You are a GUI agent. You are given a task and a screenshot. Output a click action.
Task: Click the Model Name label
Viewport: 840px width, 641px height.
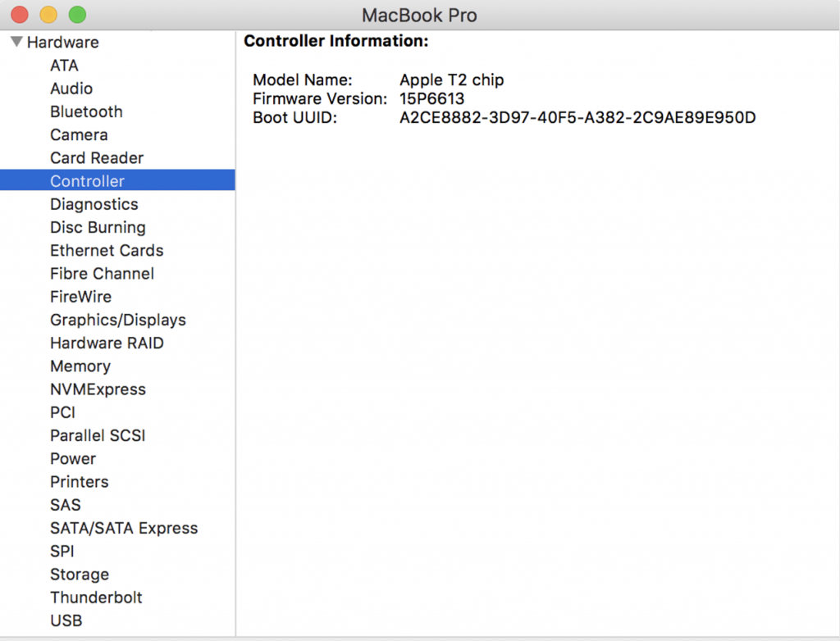pyautogui.click(x=303, y=80)
